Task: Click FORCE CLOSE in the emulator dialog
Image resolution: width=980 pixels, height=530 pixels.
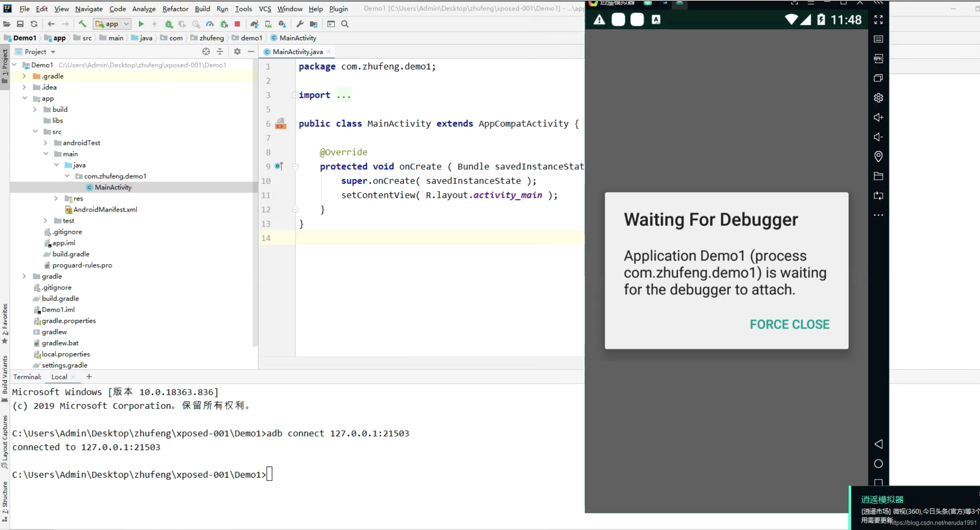Action: click(x=789, y=324)
